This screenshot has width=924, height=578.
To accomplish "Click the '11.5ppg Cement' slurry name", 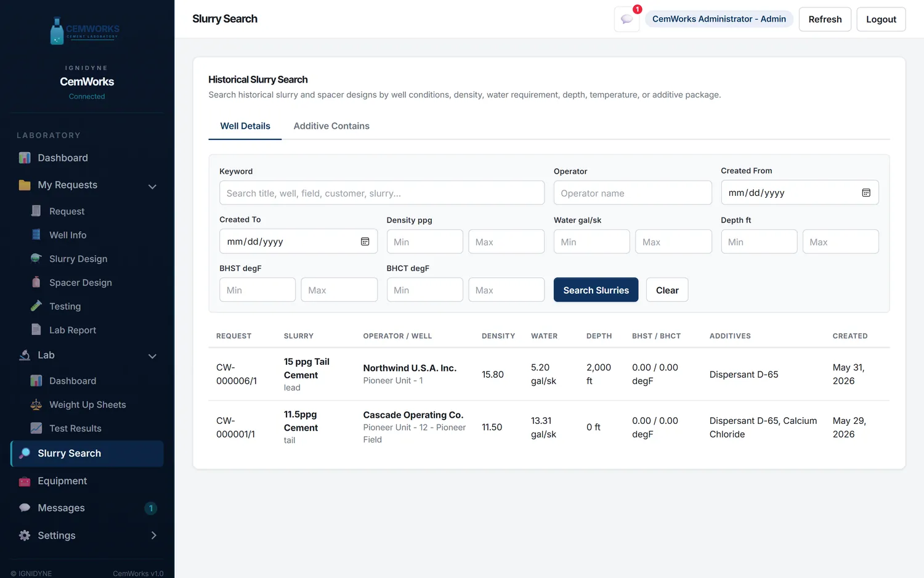I will pyautogui.click(x=301, y=421).
